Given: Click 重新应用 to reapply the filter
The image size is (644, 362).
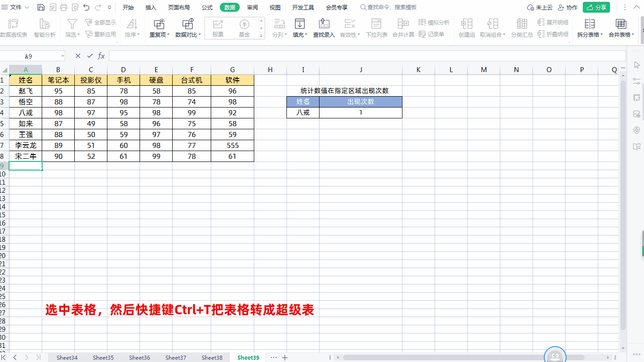Looking at the screenshot, I should tap(101, 34).
